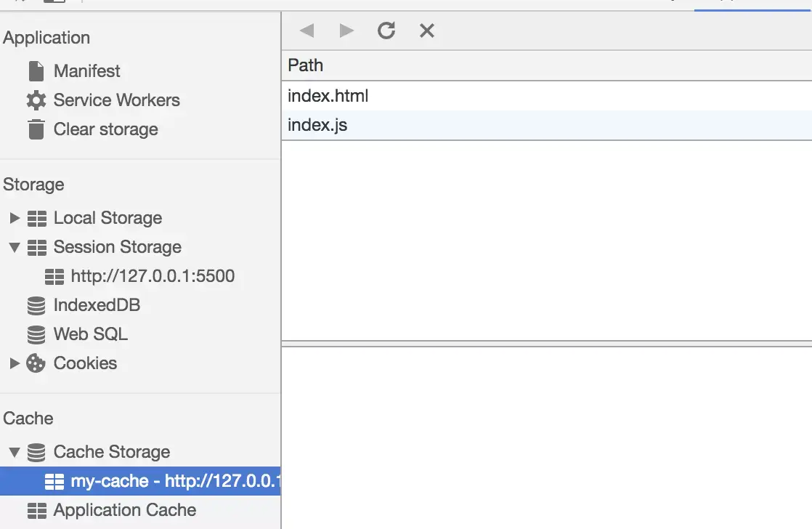Click the my-cache table icon

point(54,481)
